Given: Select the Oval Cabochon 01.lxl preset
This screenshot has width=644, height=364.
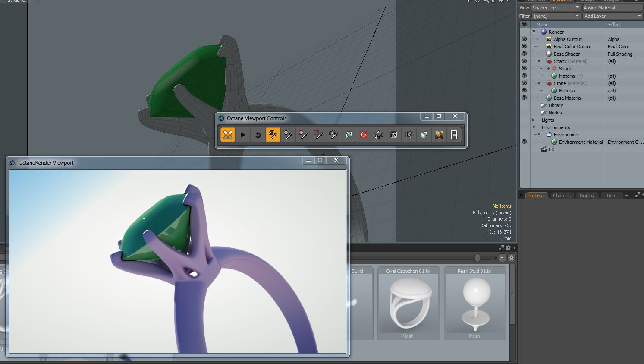Looking at the screenshot, I should 408,303.
